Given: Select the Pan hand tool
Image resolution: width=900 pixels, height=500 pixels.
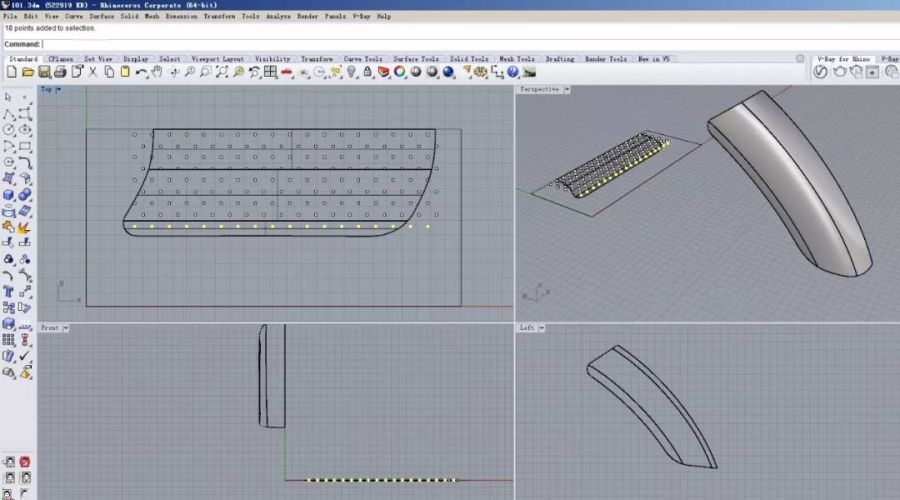Looking at the screenshot, I should 158,72.
